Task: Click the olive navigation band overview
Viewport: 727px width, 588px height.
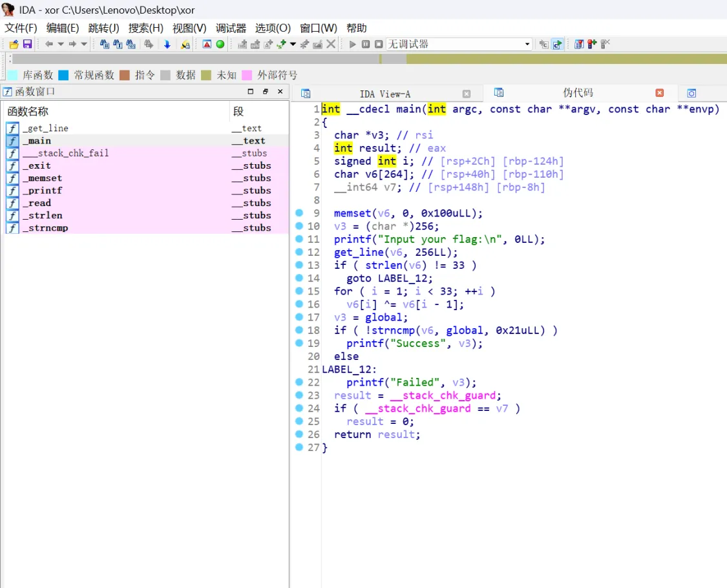Action: pyautogui.click(x=565, y=59)
